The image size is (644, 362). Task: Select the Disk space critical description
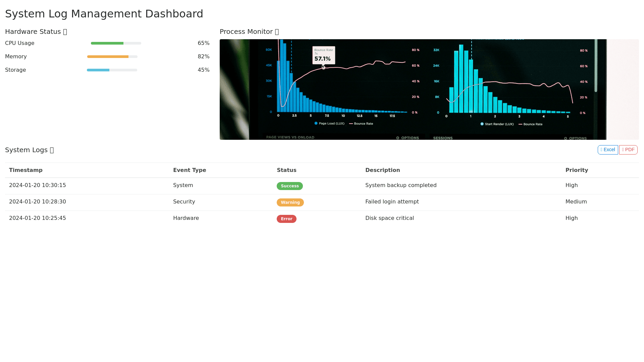pyautogui.click(x=389, y=218)
